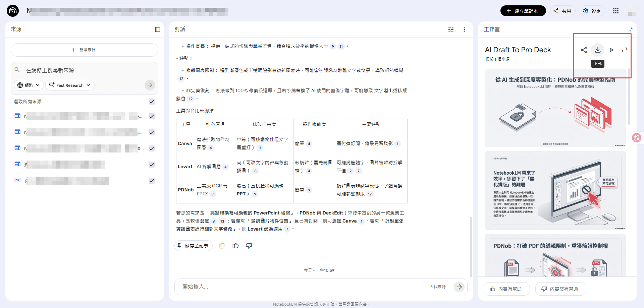Open the 網路 source type dropdown
Screen dimensions: 644x308
[29, 85]
